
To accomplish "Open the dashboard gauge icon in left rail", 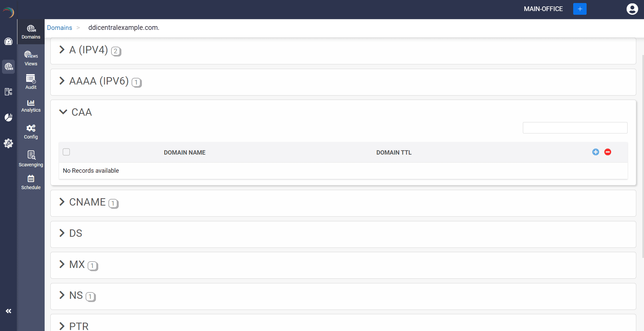I will pos(8,42).
